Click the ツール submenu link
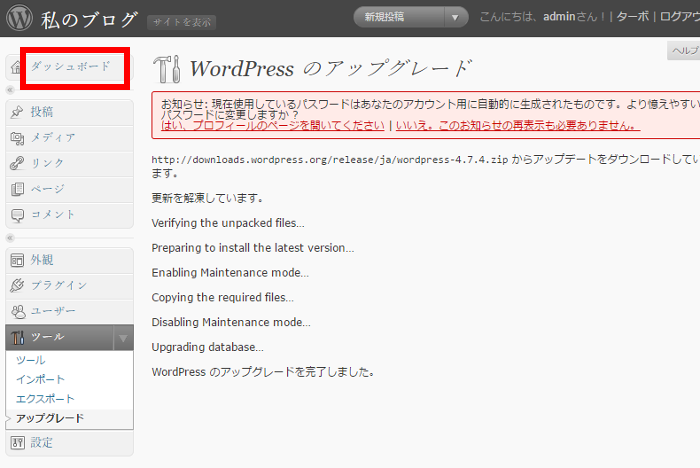This screenshot has width=700, height=468. 31,360
